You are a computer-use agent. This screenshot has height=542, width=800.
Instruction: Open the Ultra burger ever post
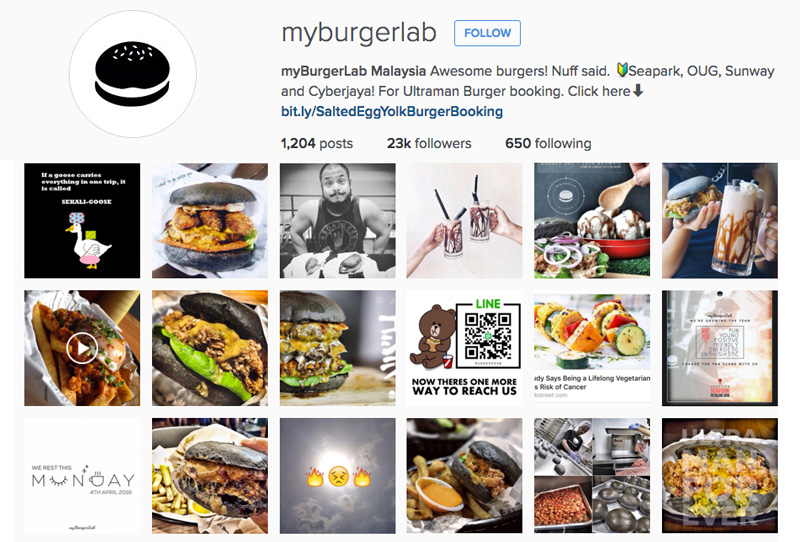(x=720, y=476)
